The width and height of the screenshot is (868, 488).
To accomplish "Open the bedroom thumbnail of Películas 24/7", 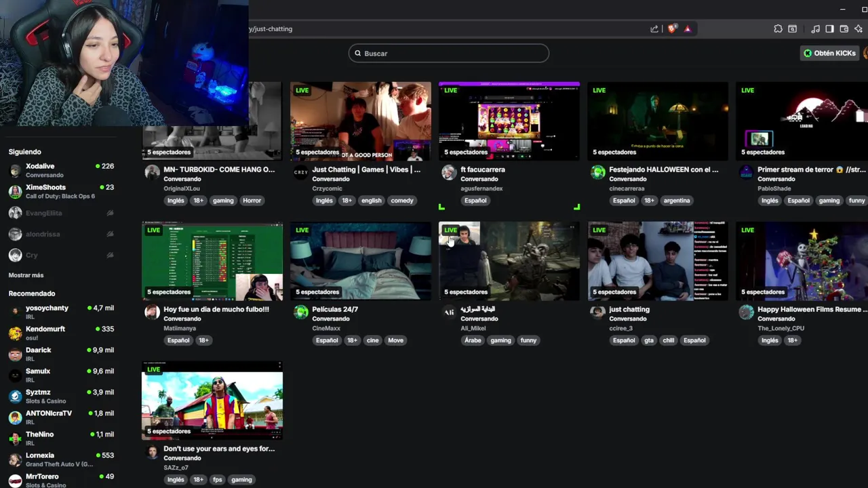I will 361,261.
